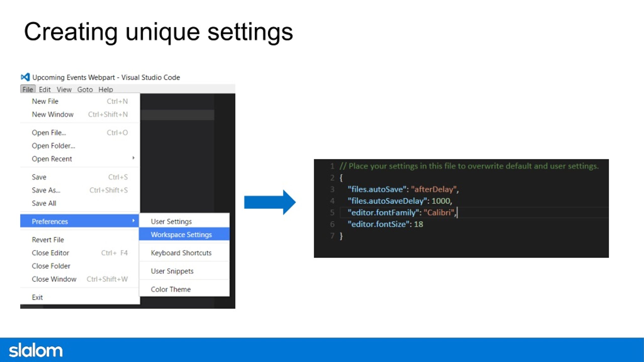Viewport: 644px width, 362px height.
Task: Click Save All menu entry
Action: click(80, 203)
